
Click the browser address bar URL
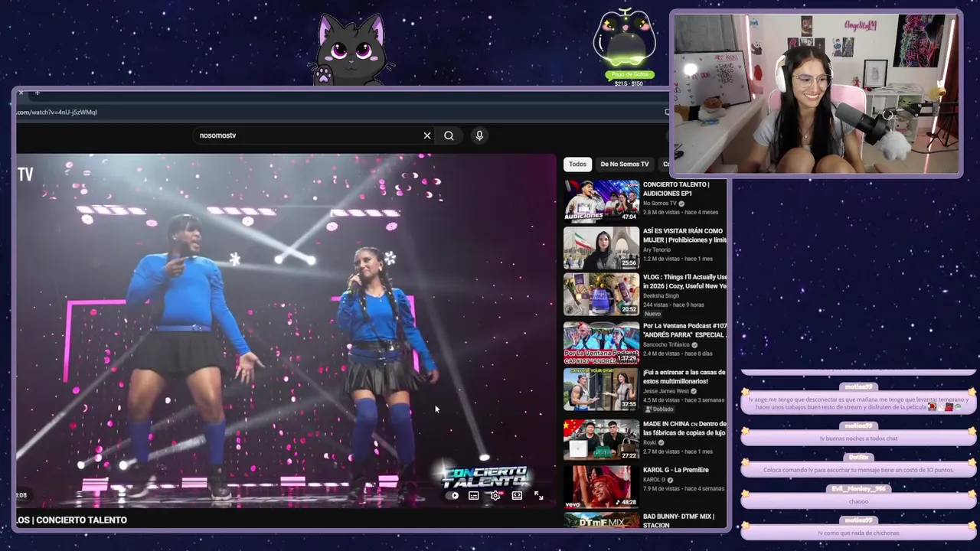[x=57, y=112]
